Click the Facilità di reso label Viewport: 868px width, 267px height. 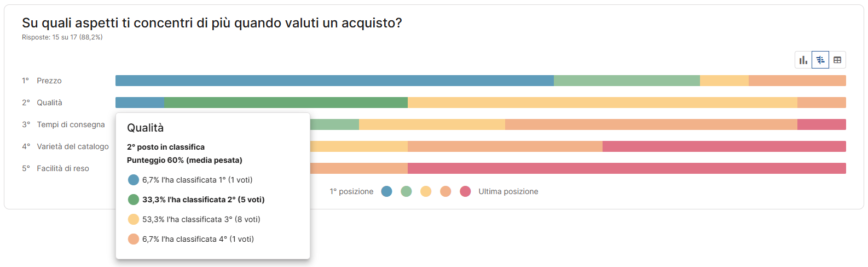(x=63, y=168)
